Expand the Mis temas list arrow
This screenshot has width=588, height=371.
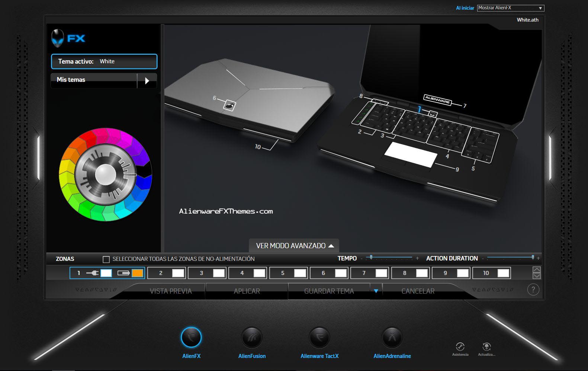(x=147, y=80)
